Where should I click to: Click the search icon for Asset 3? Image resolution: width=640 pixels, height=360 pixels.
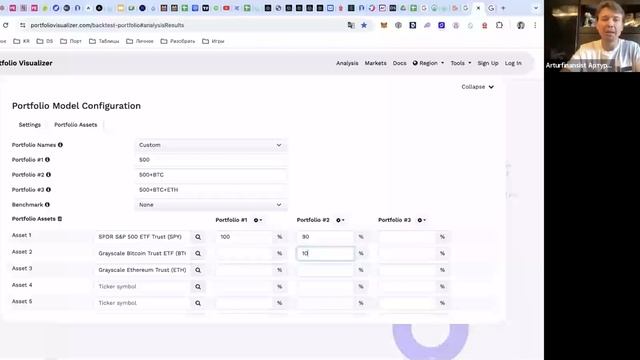[198, 270]
